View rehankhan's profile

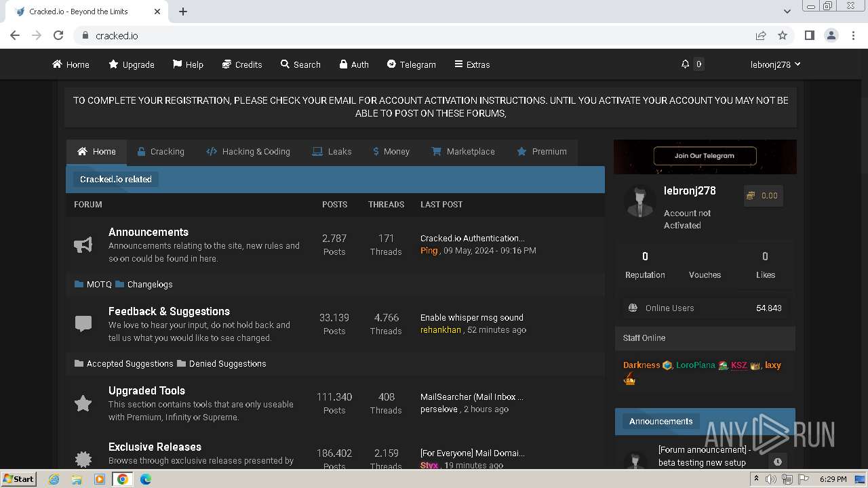[440, 329]
